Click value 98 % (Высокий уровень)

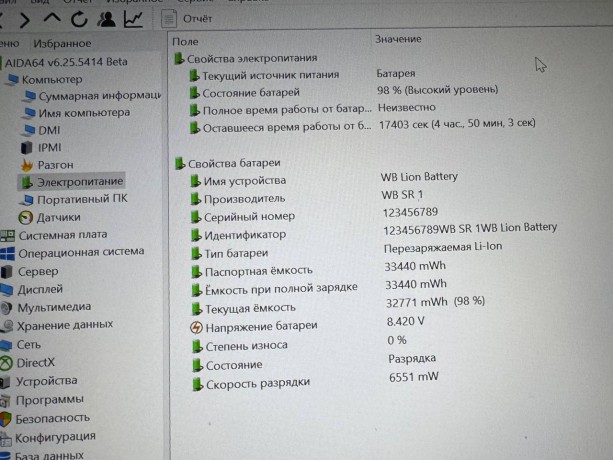click(437, 90)
